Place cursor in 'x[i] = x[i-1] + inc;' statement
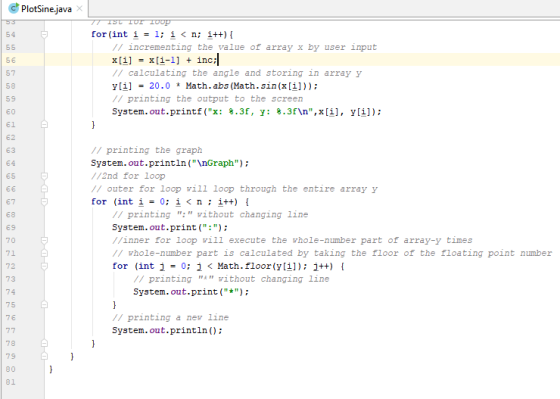 (x=164, y=60)
